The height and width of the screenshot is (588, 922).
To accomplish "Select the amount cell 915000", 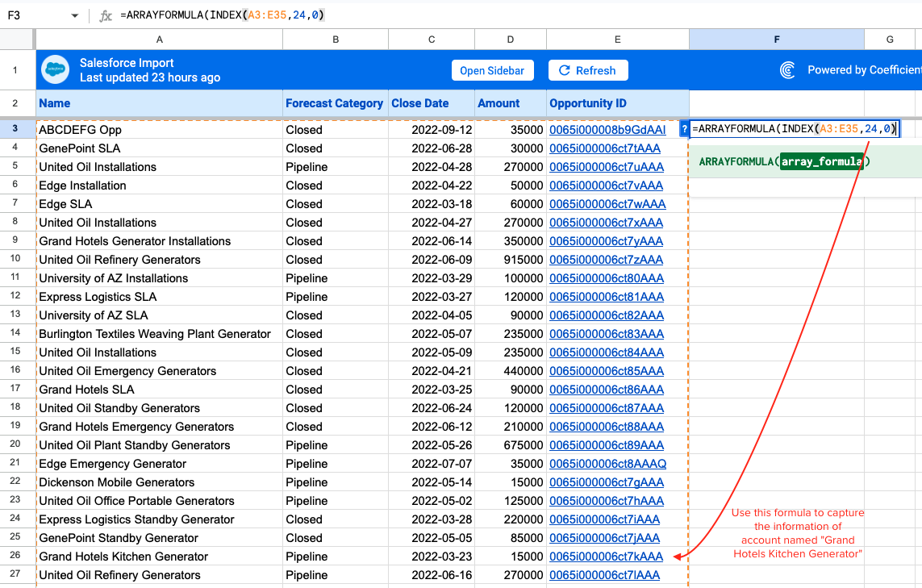I will click(511, 260).
